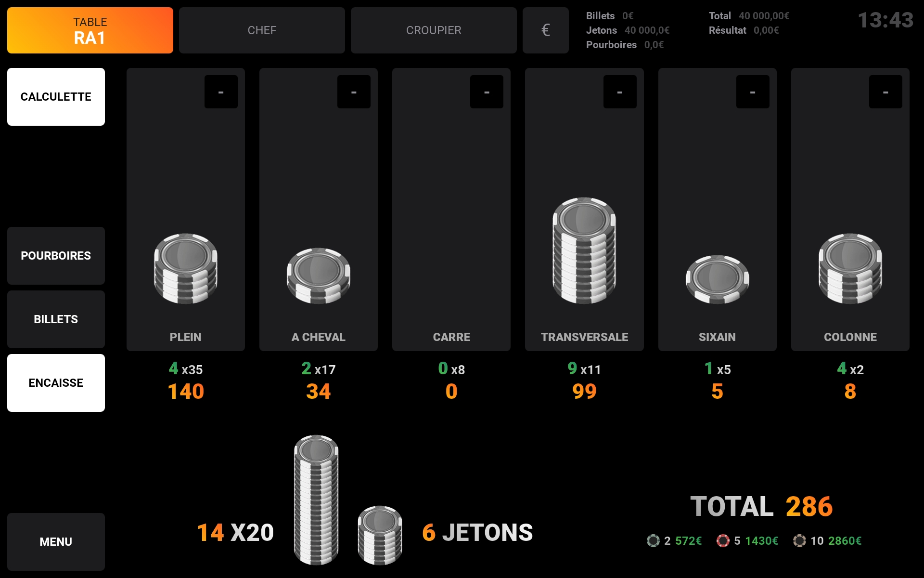Select the 10 value chip icon
Image resolution: width=924 pixels, height=578 pixels.
[x=799, y=541]
